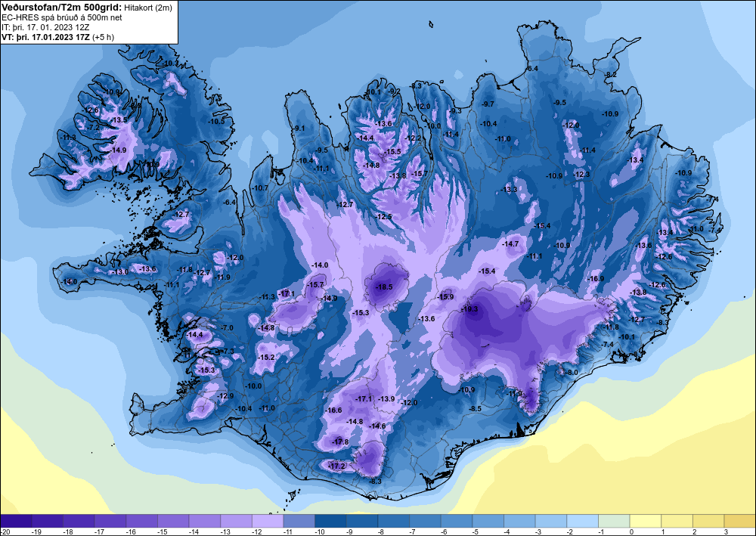Click the -15.5 temperature value on the map
The width and height of the screenshot is (756, 536).
point(393,151)
